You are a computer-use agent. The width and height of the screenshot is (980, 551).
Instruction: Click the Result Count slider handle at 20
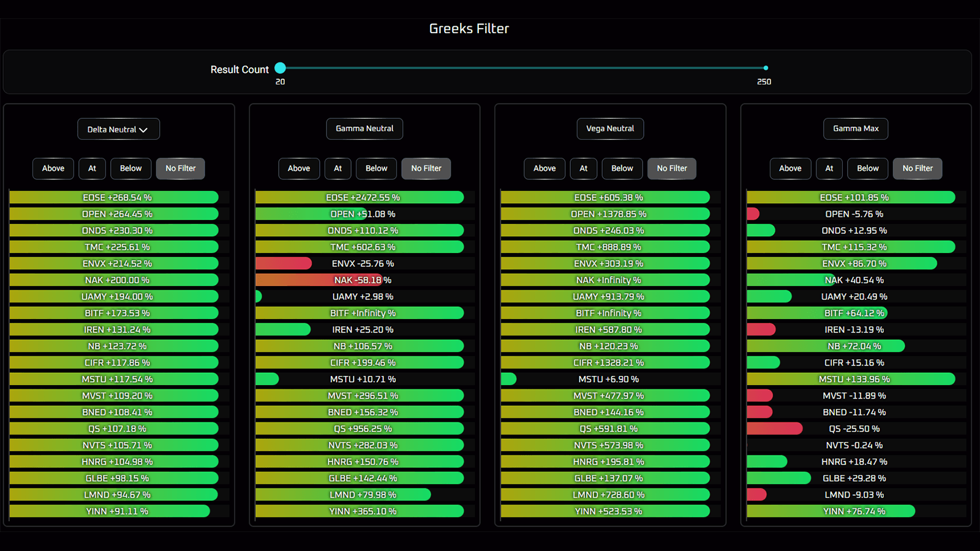point(281,68)
